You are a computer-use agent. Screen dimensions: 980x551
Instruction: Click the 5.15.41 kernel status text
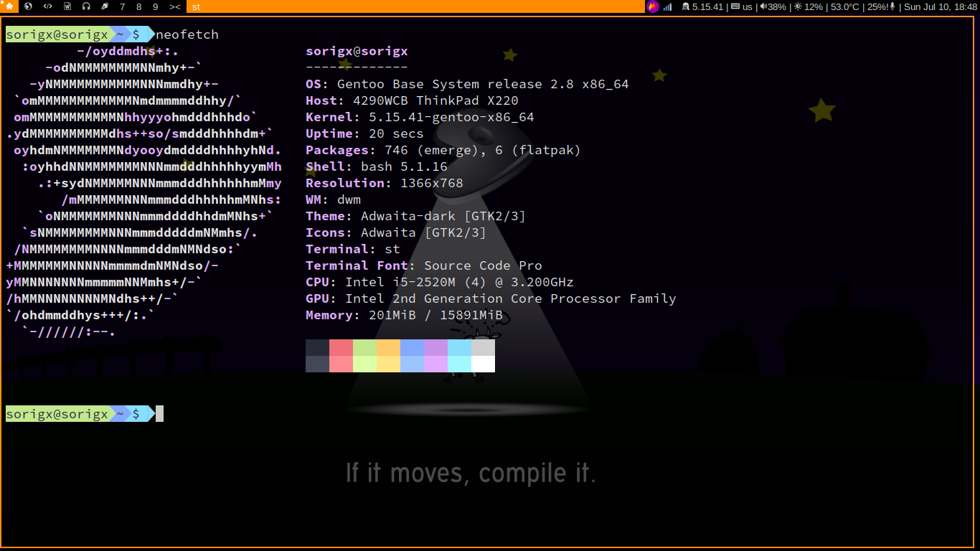(x=707, y=7)
